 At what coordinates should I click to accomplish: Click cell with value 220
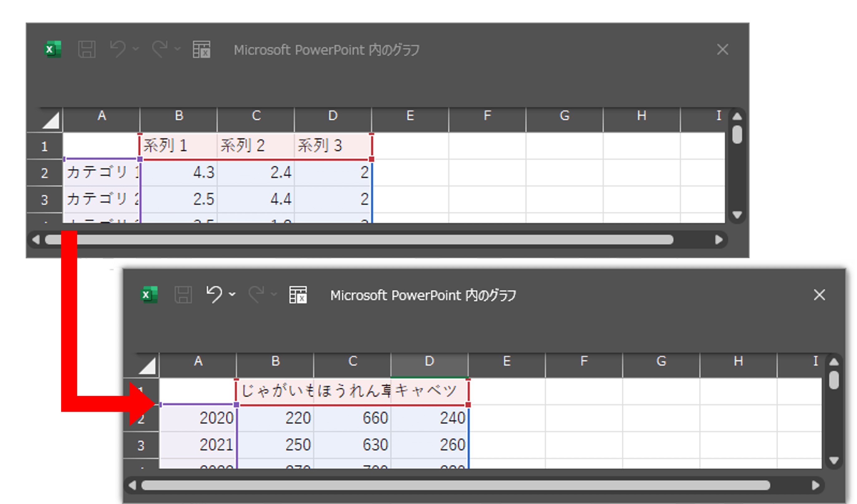tap(275, 418)
